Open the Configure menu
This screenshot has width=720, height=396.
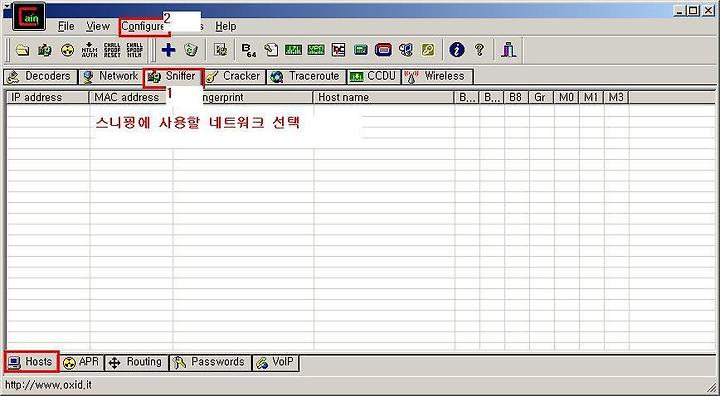click(x=143, y=27)
